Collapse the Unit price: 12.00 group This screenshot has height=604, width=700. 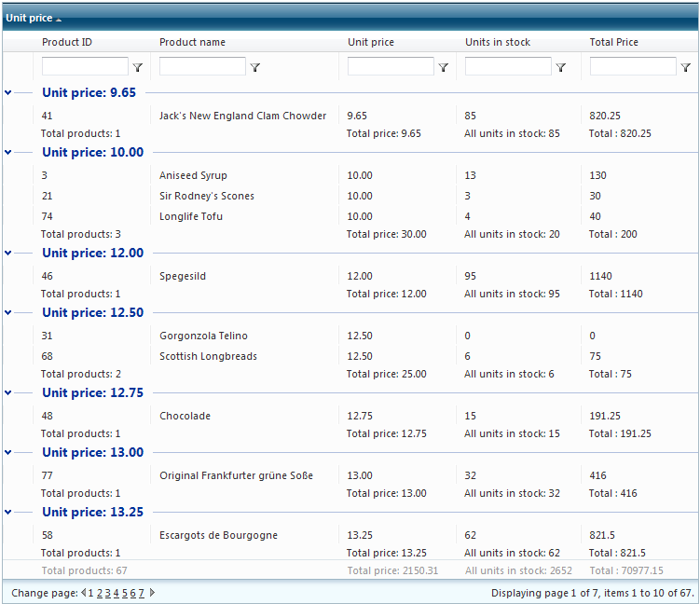click(x=8, y=253)
